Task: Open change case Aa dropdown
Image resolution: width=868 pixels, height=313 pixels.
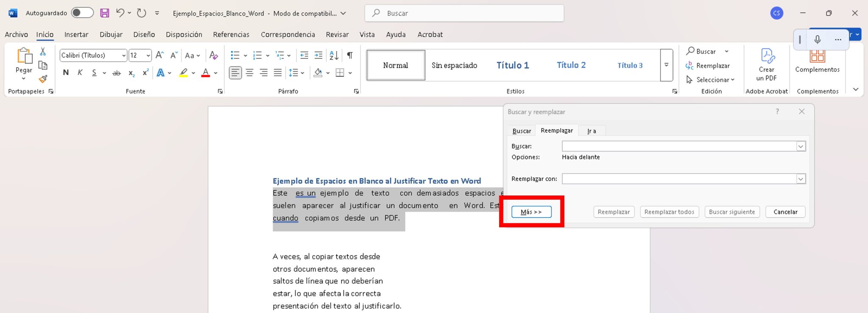Action: coord(192,55)
